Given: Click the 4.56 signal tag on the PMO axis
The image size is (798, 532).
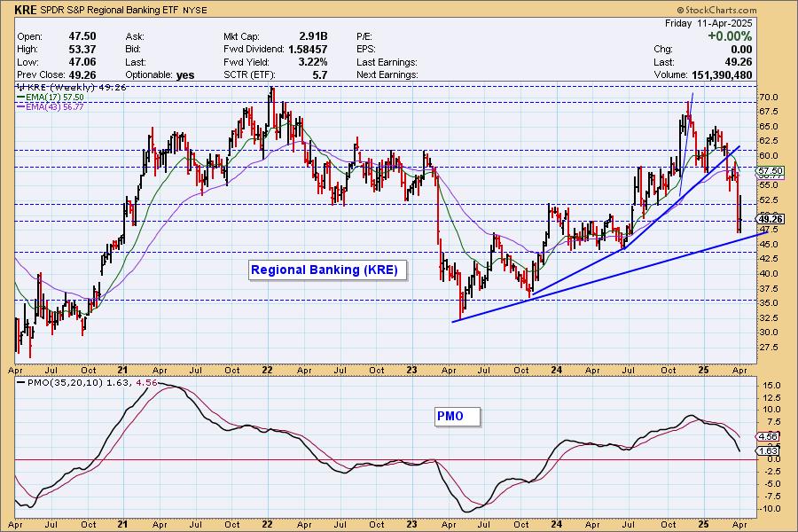Looking at the screenshot, I should [x=768, y=436].
